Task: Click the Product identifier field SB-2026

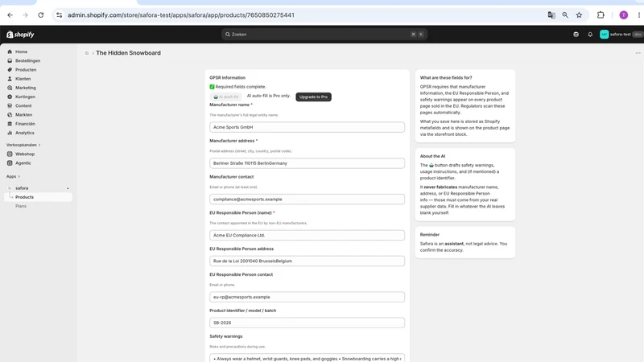Action: (307, 323)
